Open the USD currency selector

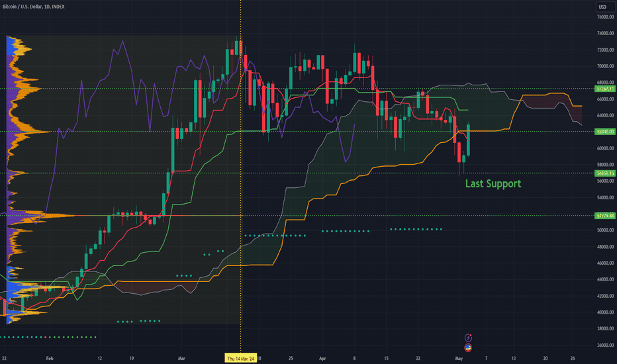click(x=604, y=7)
